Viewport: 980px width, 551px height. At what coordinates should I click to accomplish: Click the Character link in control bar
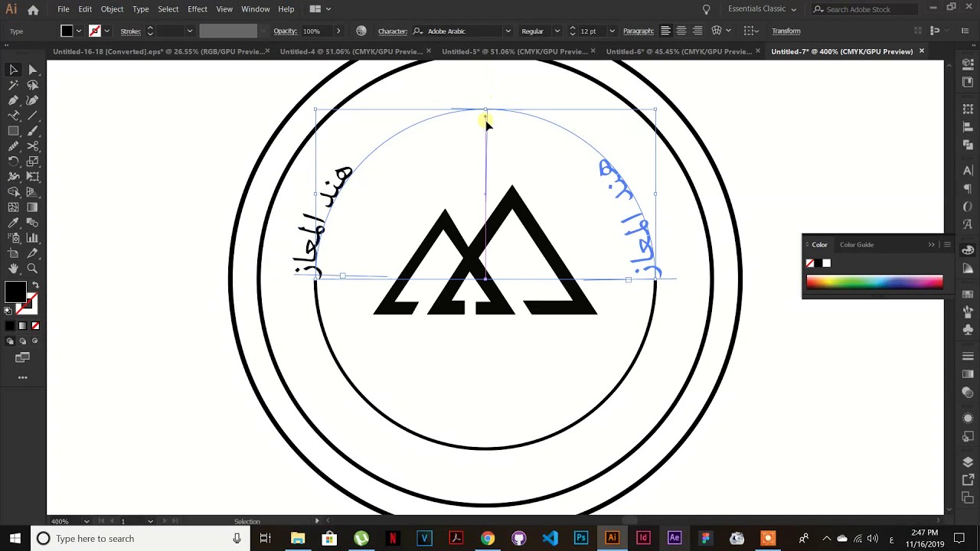pyautogui.click(x=393, y=31)
